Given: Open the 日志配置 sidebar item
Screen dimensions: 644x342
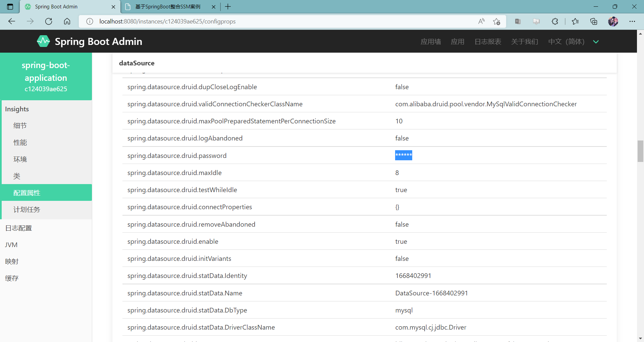Looking at the screenshot, I should coord(46,228).
